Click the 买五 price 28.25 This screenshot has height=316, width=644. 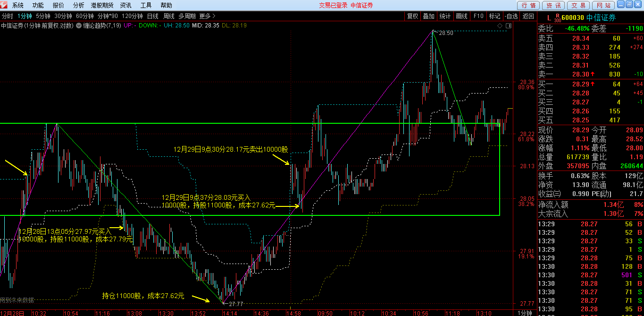coord(581,120)
